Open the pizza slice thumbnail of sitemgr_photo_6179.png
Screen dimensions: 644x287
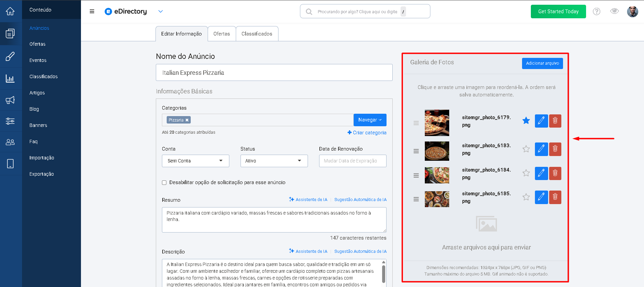[437, 123]
